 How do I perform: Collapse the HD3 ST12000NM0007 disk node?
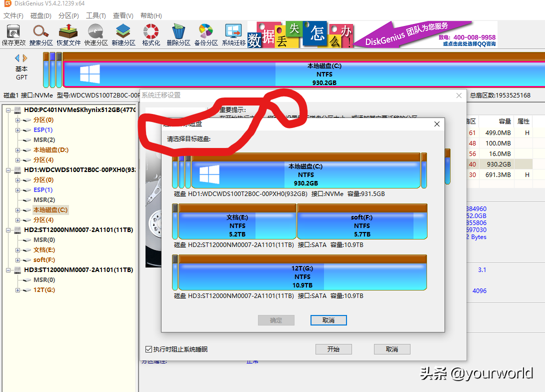click(8, 270)
